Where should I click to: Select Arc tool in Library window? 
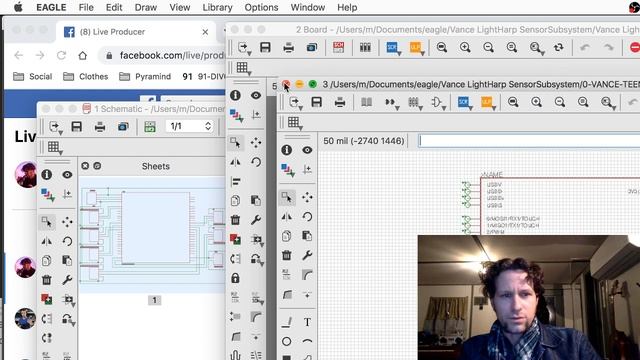click(x=307, y=341)
